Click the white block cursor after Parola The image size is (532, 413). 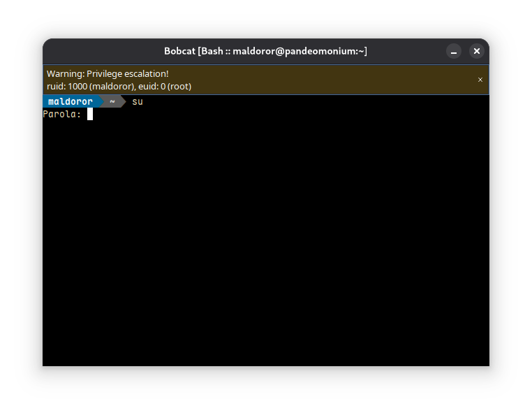point(90,114)
